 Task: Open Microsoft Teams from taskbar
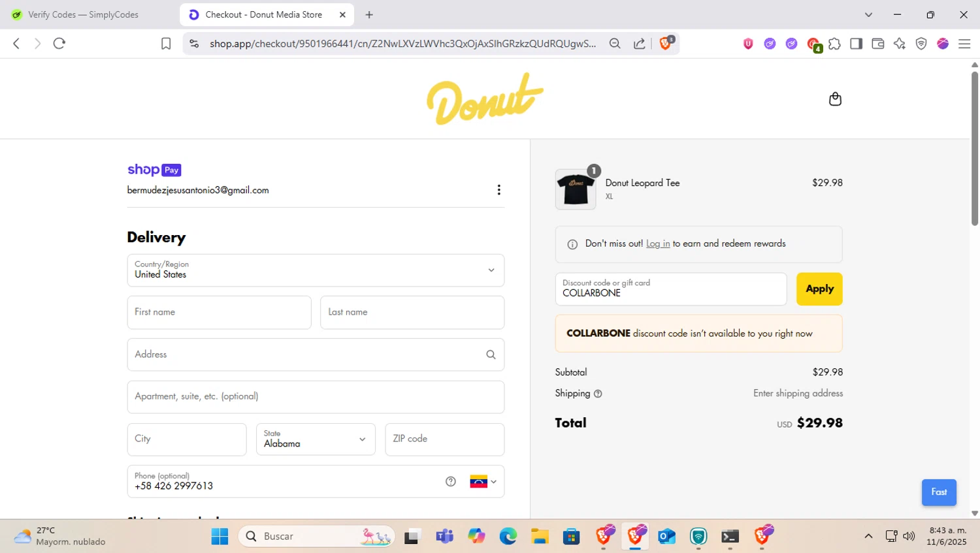click(444, 537)
